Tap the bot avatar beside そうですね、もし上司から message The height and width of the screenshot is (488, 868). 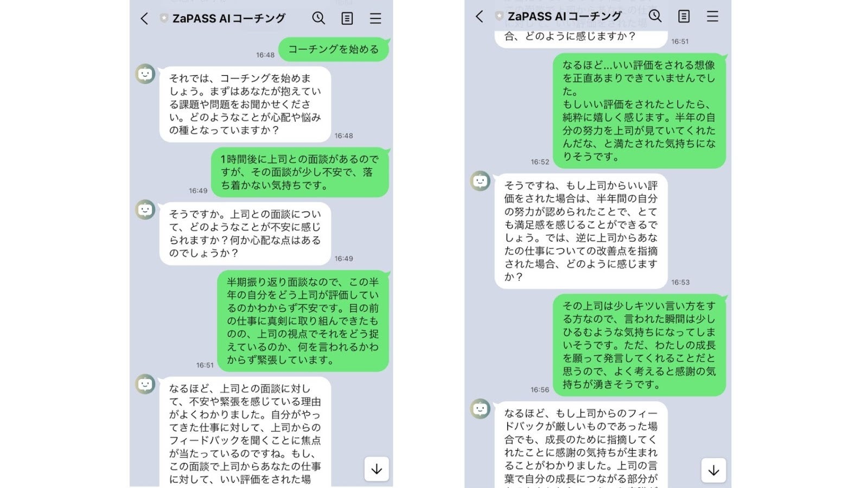click(x=480, y=181)
